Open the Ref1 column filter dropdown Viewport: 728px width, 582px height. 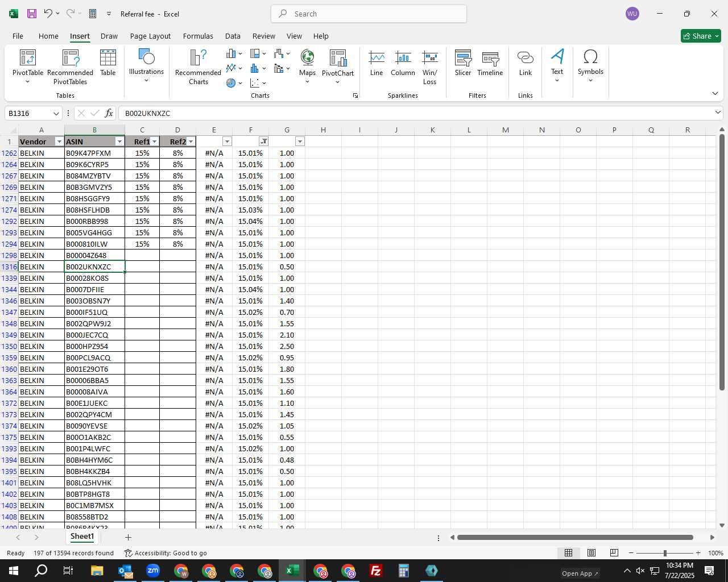point(155,142)
